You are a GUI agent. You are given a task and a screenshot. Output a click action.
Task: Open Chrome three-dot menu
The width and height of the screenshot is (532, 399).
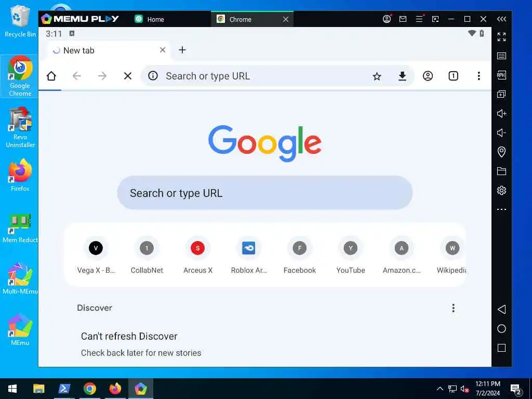point(478,76)
